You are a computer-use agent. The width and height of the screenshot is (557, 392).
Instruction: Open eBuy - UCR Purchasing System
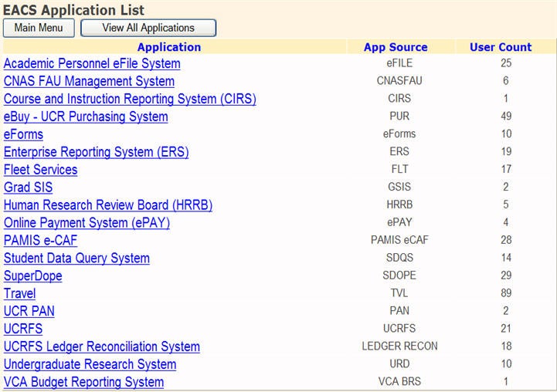pyautogui.click(x=86, y=117)
